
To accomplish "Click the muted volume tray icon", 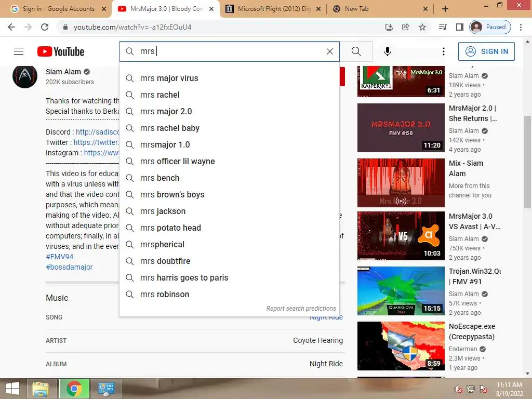I will (x=458, y=389).
